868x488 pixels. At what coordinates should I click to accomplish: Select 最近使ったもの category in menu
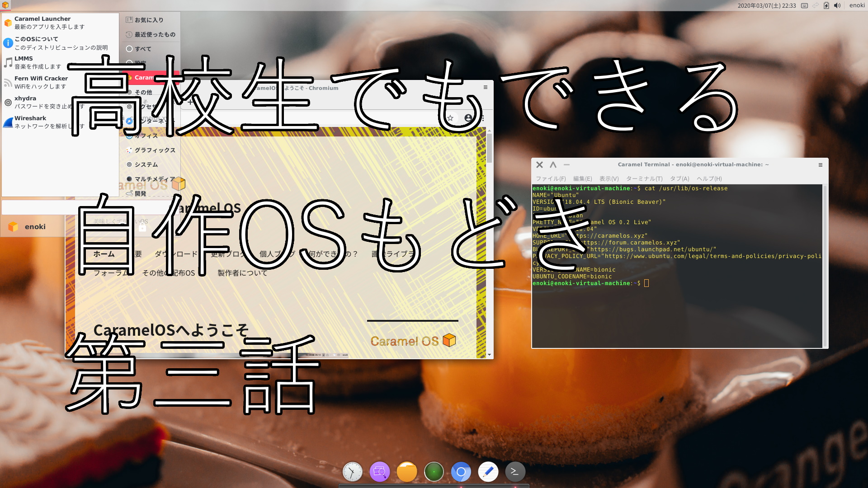(x=151, y=34)
